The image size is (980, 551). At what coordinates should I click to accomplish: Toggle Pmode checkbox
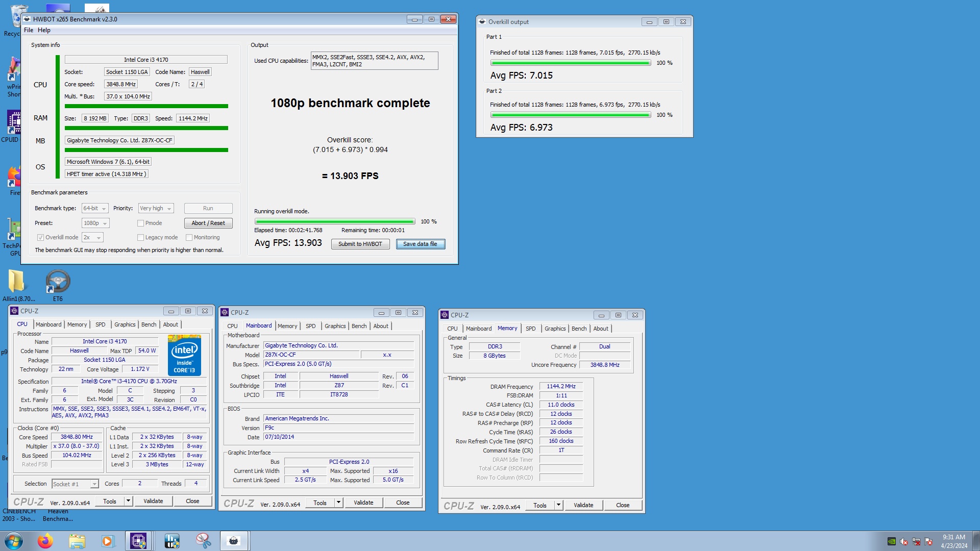click(140, 223)
